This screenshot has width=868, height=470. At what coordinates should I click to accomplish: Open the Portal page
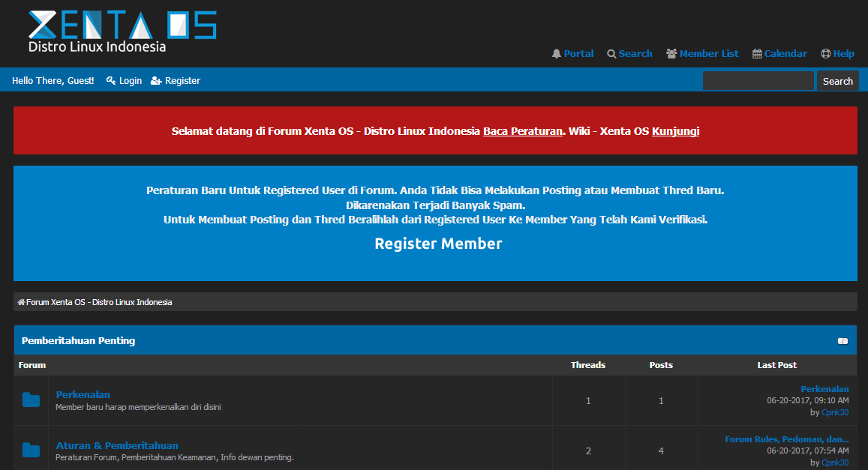[x=578, y=54]
